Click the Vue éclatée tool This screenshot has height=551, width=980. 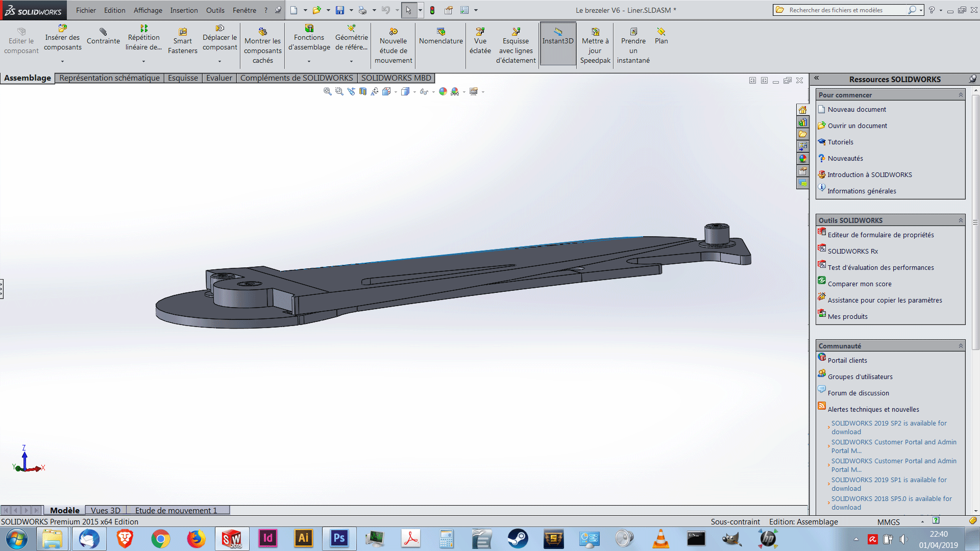480,41
